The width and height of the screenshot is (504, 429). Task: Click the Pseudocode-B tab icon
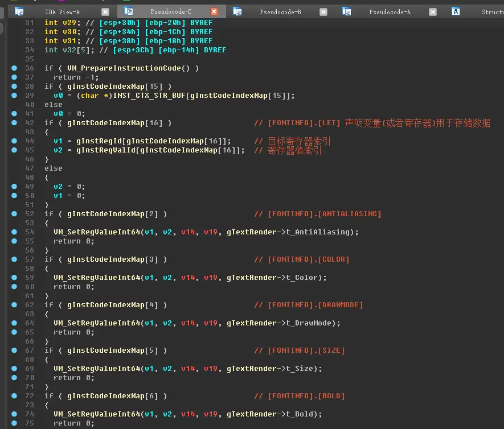pyautogui.click(x=237, y=11)
